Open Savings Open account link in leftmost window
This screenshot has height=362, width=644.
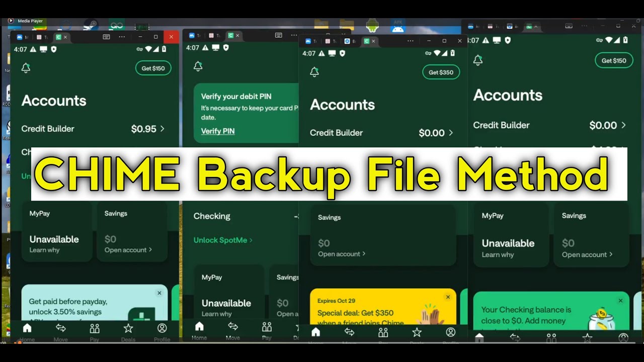[x=128, y=250]
